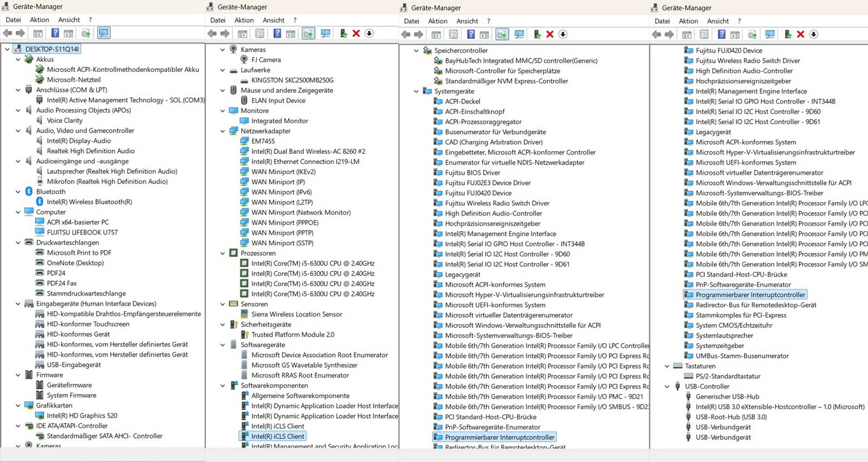Click the USB-Root-Hub (3.0) device icon
Screen dimensions: 868x462
click(688, 417)
